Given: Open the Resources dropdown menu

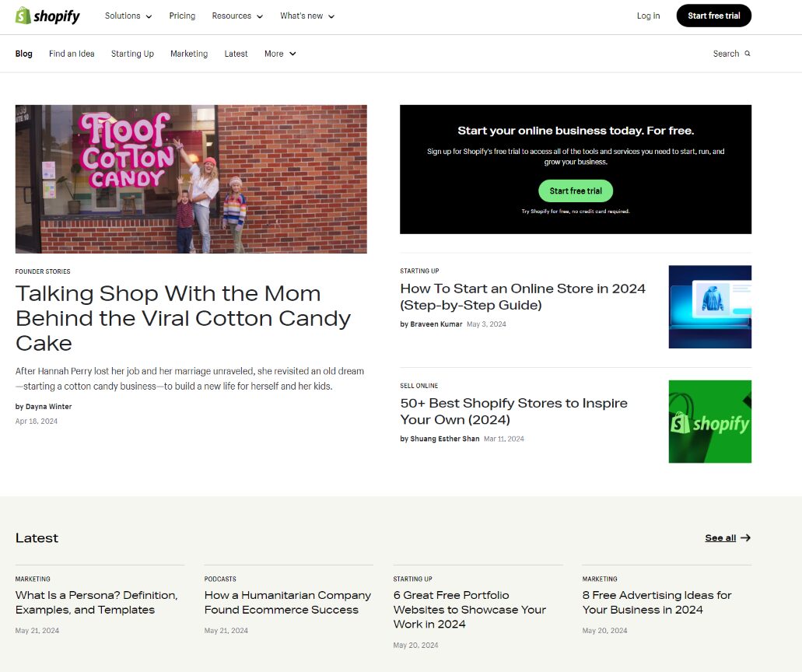Looking at the screenshot, I should 237,16.
